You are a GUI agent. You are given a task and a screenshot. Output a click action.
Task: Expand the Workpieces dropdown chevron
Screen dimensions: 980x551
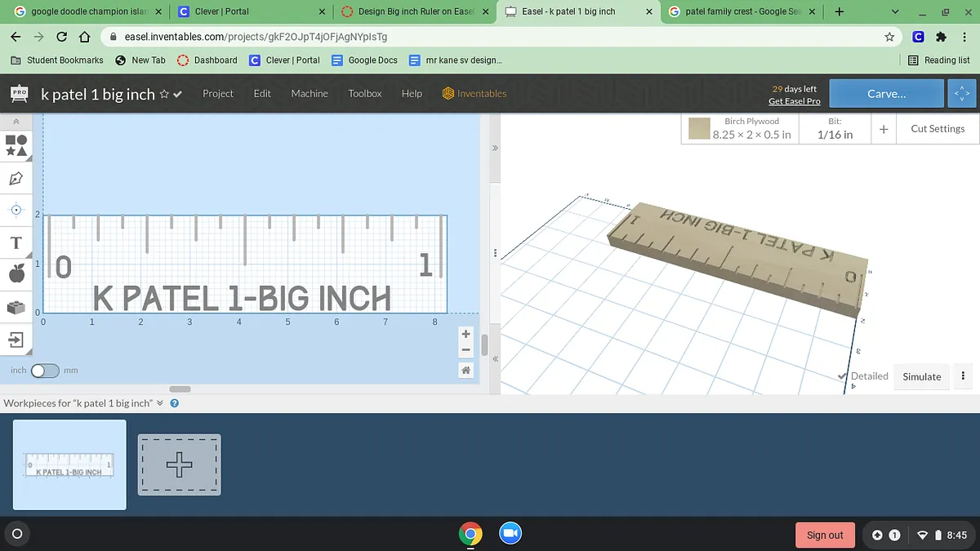160,403
